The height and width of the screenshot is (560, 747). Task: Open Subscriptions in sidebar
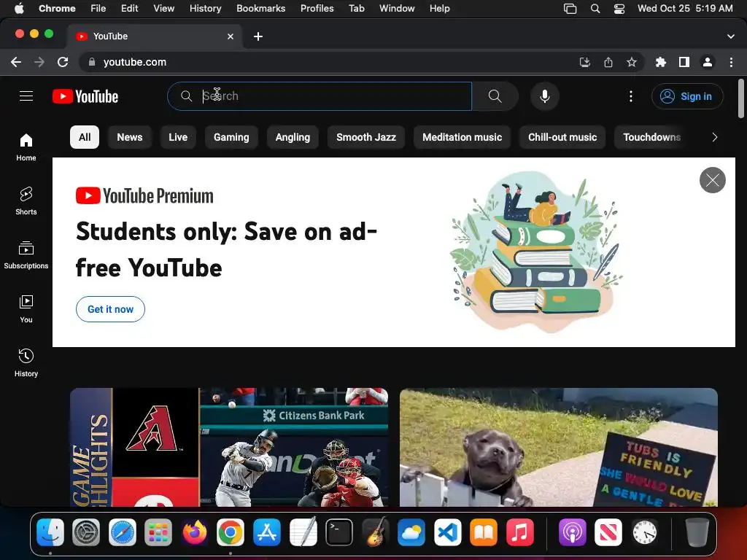26,254
